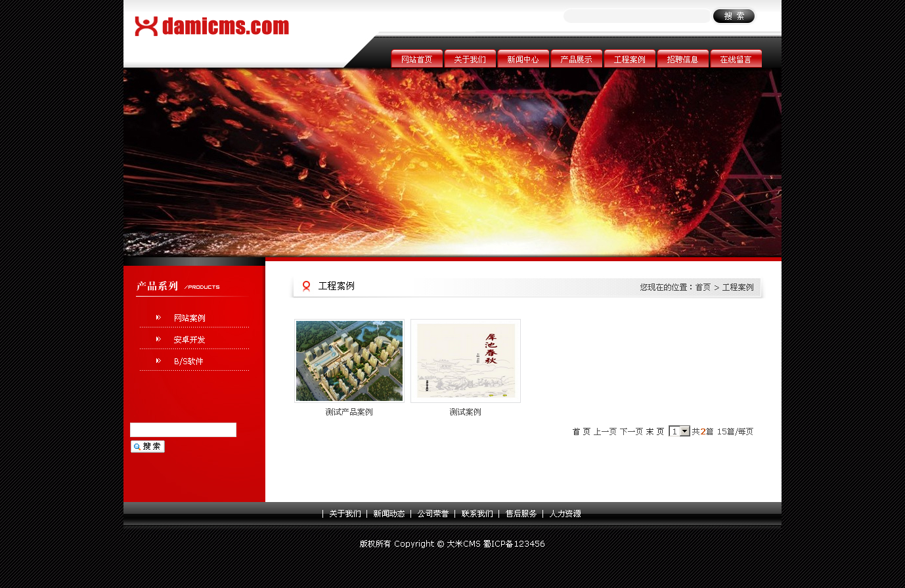Open the 测试案例 calligraphy thumbnail
905x588 pixels.
(x=466, y=361)
